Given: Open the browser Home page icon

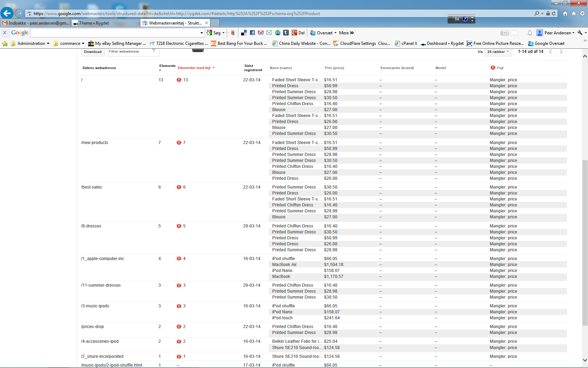Looking at the screenshot, I should (x=565, y=13).
